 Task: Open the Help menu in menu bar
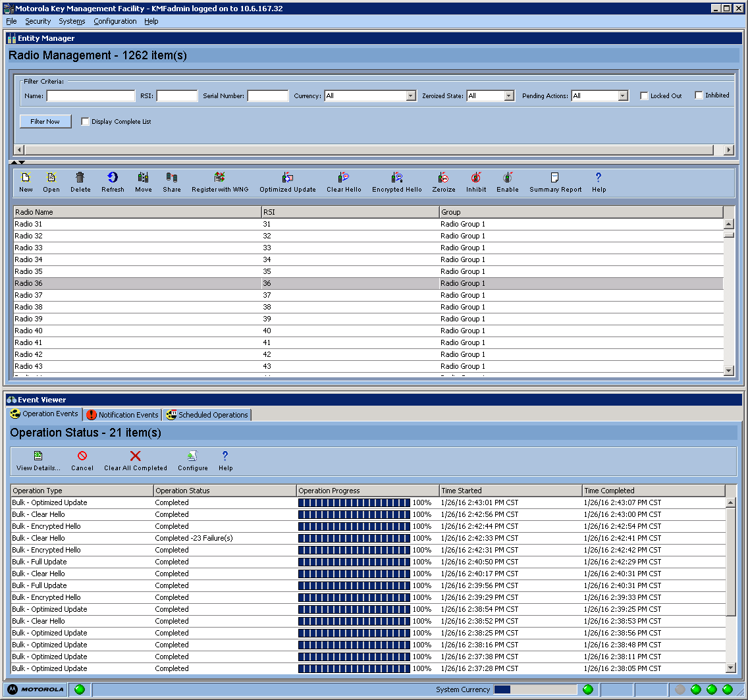(x=151, y=22)
